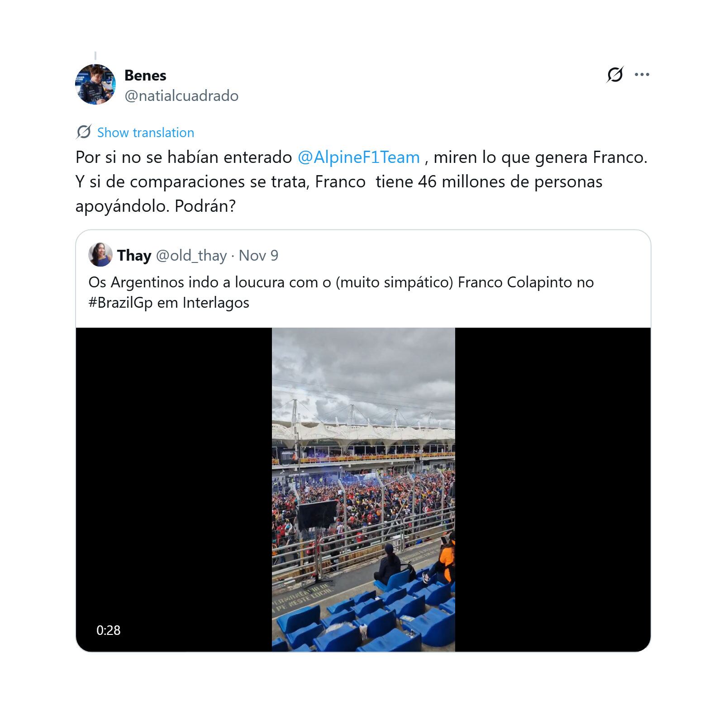Open Benes profile avatar picture

95,85
